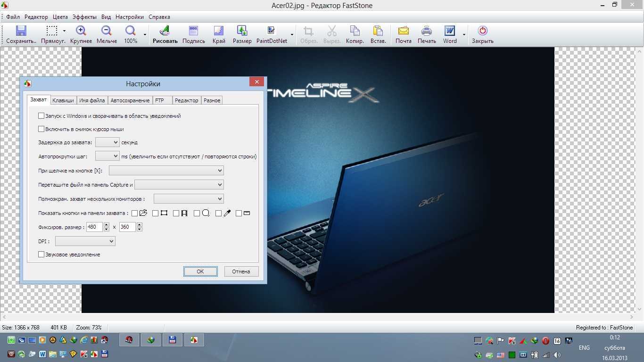Enable Запуск с Windows checkbox
Image resolution: width=644 pixels, height=362 pixels.
coord(41,115)
